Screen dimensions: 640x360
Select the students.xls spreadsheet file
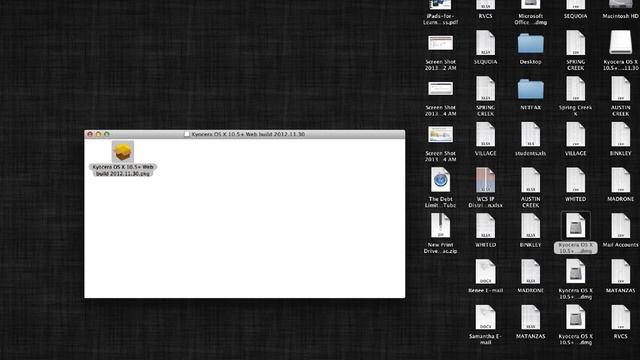(531, 135)
